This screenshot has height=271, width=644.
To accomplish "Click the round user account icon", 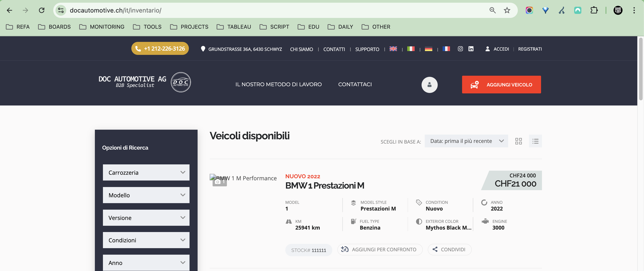I will (x=429, y=85).
